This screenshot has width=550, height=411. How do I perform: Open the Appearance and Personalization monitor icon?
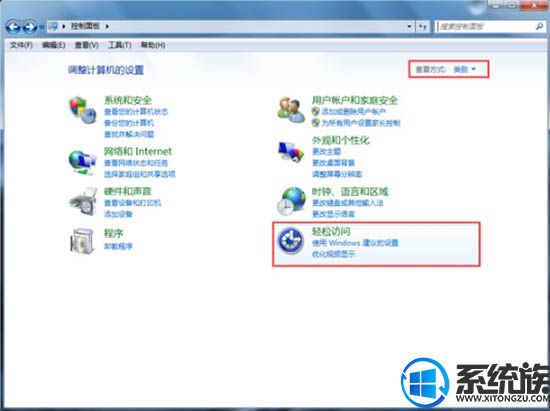click(291, 151)
